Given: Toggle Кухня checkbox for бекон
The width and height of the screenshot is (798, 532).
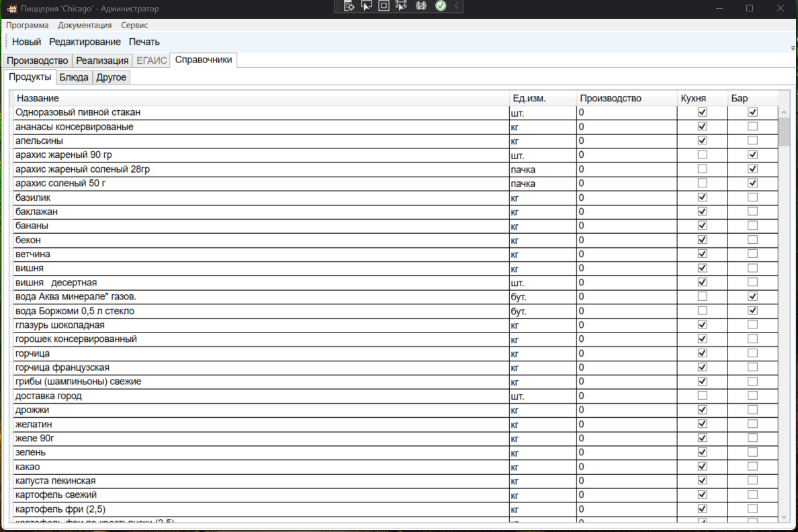Looking at the screenshot, I should tap(703, 240).
